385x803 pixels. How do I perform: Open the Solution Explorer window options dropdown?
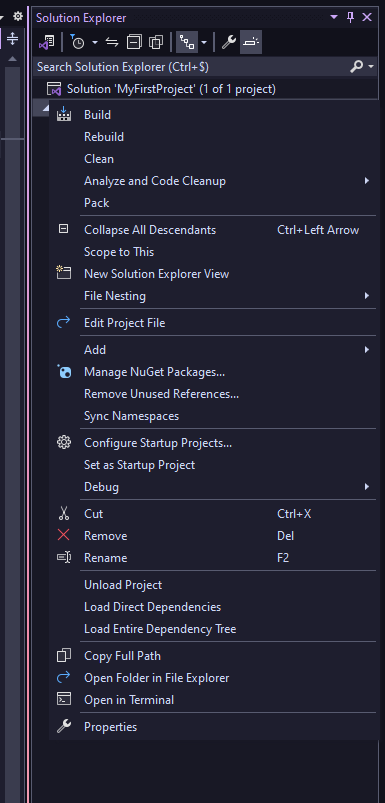click(x=334, y=17)
